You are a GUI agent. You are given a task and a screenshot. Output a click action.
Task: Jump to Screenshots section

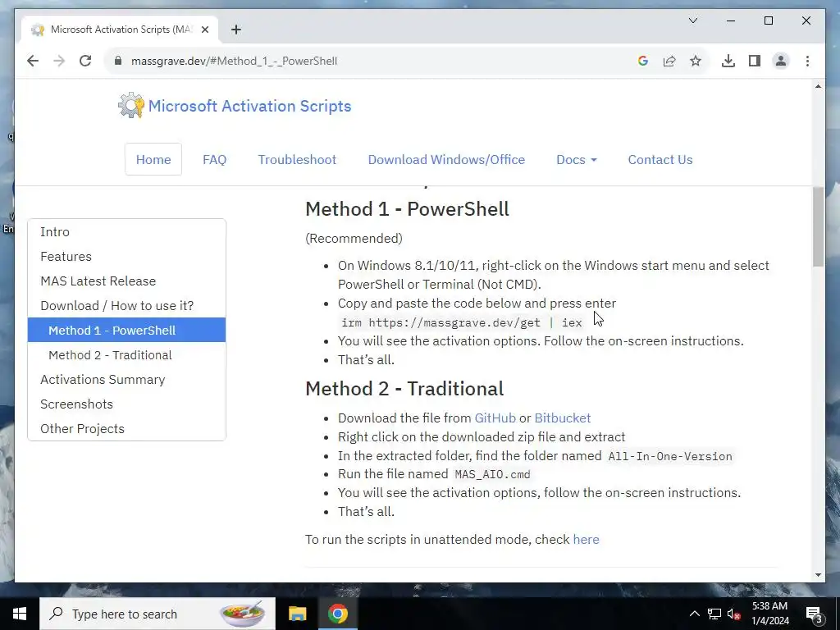coord(126,404)
